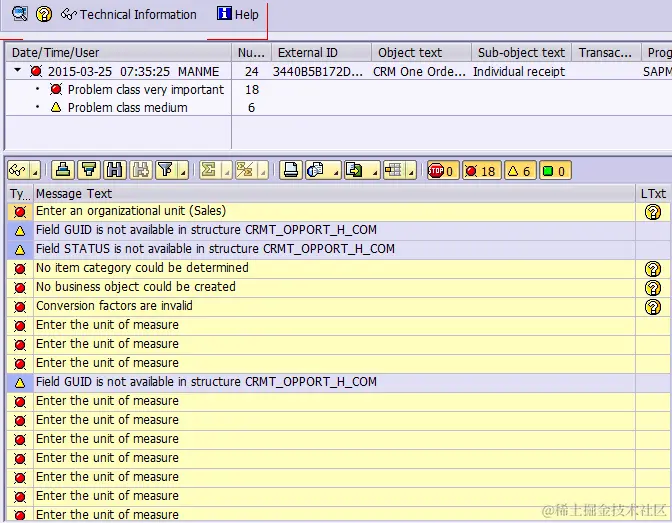This screenshot has width=672, height=523.
Task: Open the dropdown arrow beside the Total sigma icon
Action: [x=227, y=171]
